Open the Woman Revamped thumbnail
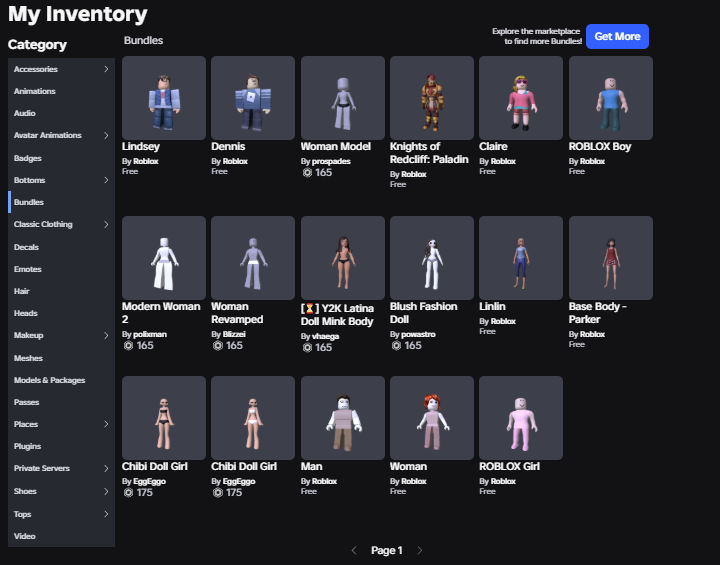Screen dimensions: 720x565 tap(253, 258)
